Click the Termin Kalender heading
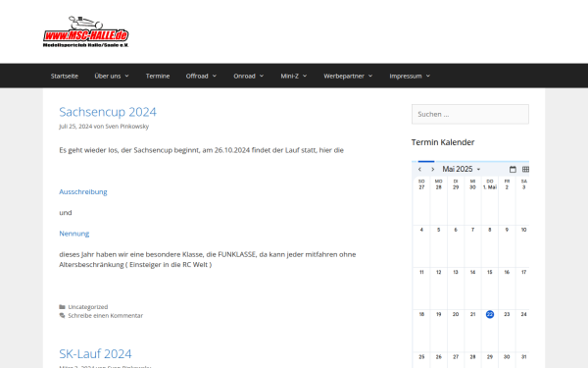The height and width of the screenshot is (368, 588). point(443,142)
